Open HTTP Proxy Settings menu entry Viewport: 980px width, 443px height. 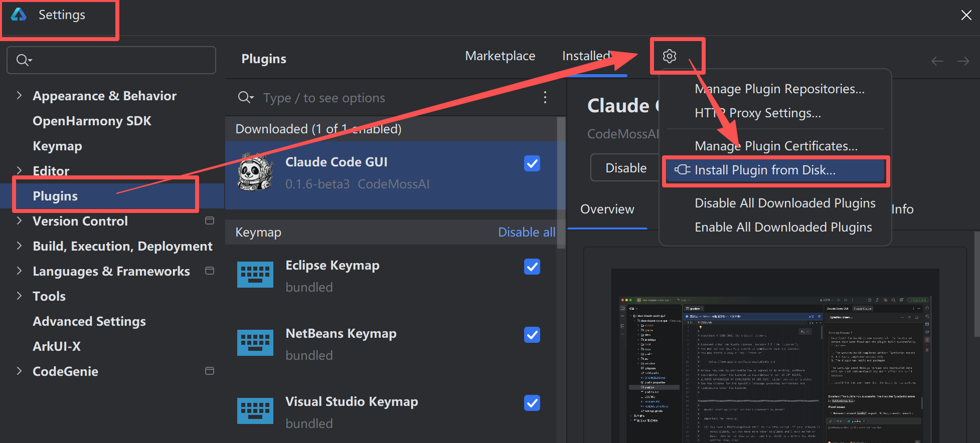[x=758, y=113]
